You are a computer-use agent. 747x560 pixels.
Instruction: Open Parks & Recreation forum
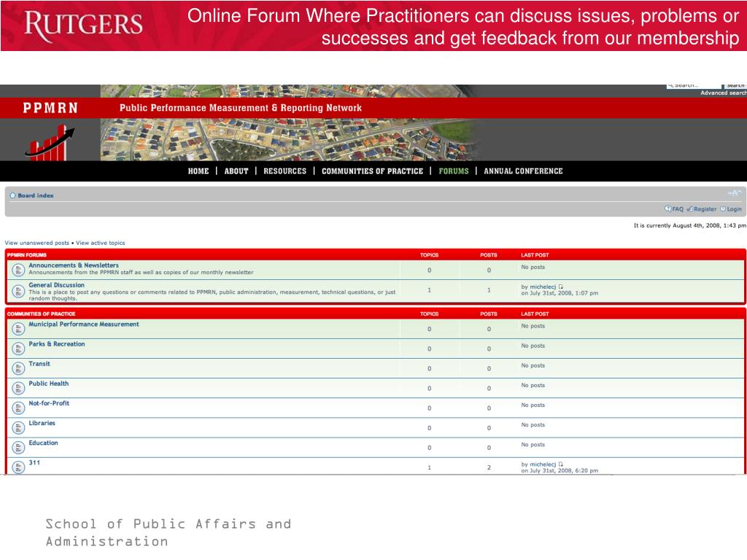point(57,344)
